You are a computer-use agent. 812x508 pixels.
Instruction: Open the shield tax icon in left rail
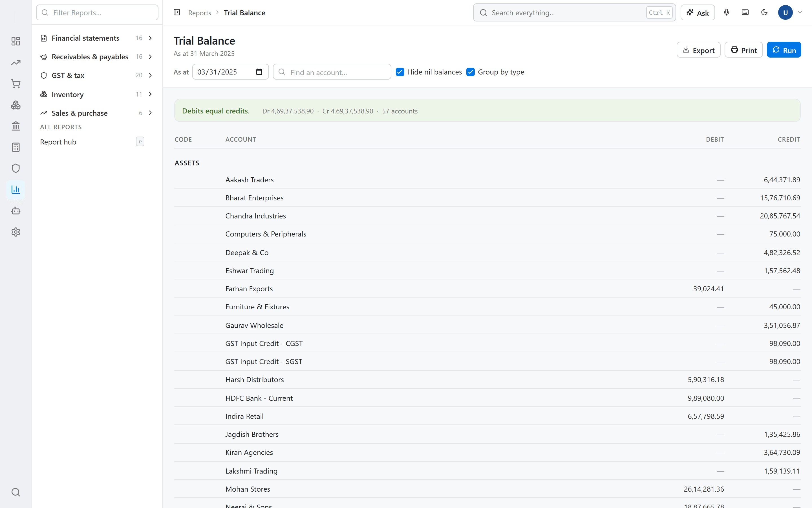[16, 168]
